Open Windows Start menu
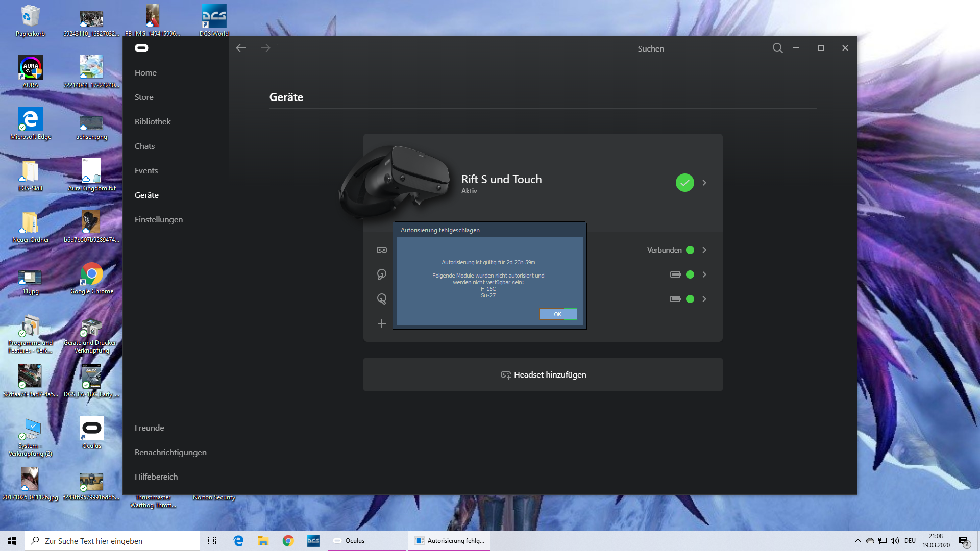This screenshot has width=980, height=551. [x=12, y=541]
